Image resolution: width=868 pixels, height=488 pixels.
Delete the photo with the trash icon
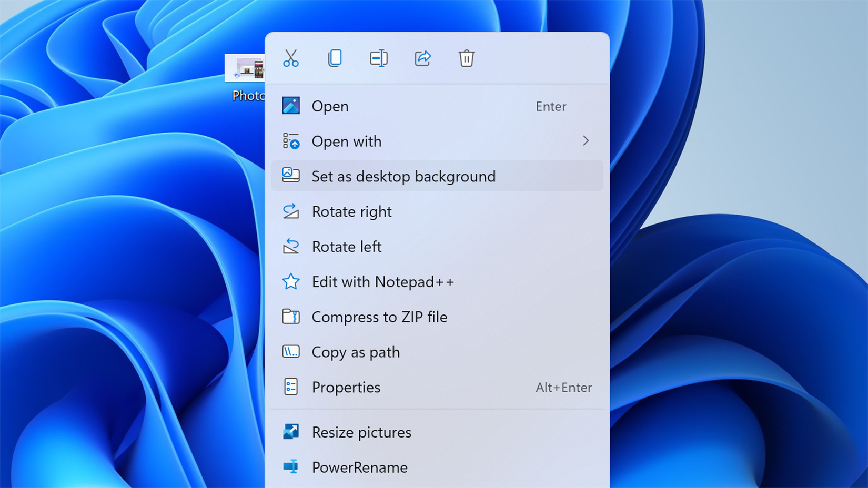[x=466, y=58]
